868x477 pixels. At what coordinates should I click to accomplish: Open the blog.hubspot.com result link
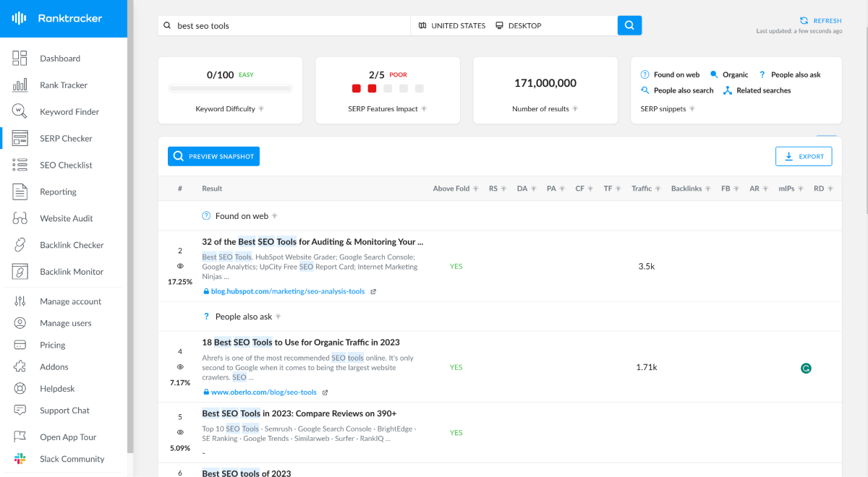[287, 292]
